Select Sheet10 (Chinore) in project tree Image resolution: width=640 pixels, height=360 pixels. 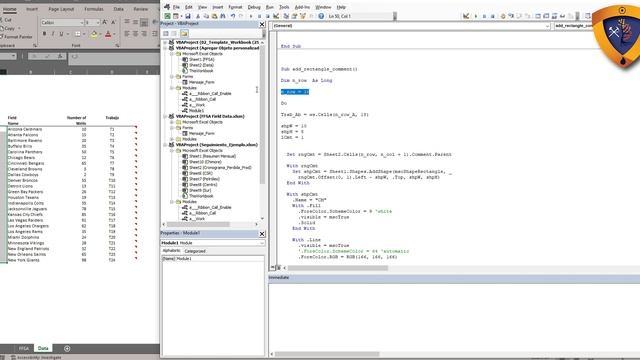(x=205, y=162)
